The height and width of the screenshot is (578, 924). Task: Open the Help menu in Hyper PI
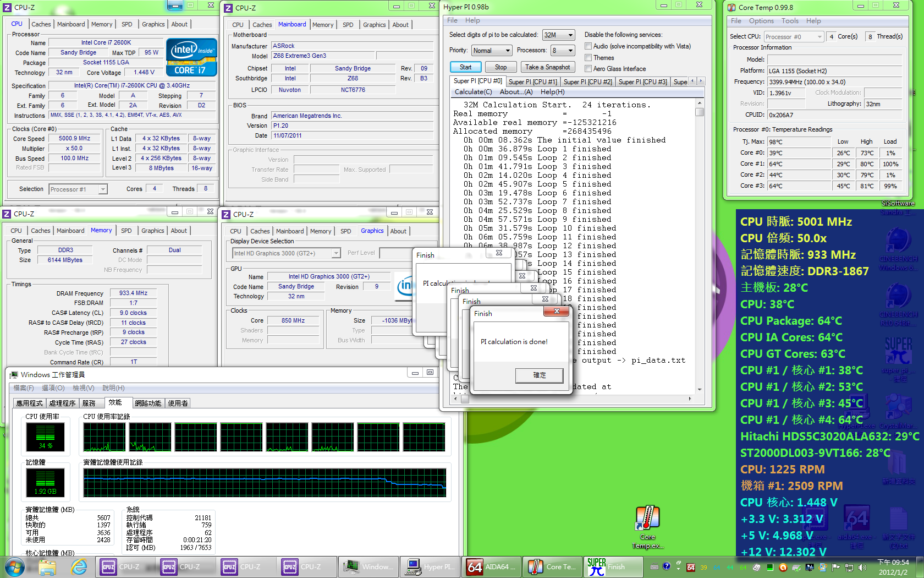tap(472, 20)
